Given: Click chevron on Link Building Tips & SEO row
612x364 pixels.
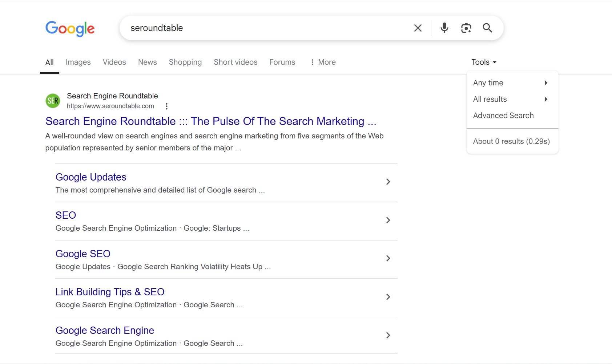Looking at the screenshot, I should click(388, 297).
